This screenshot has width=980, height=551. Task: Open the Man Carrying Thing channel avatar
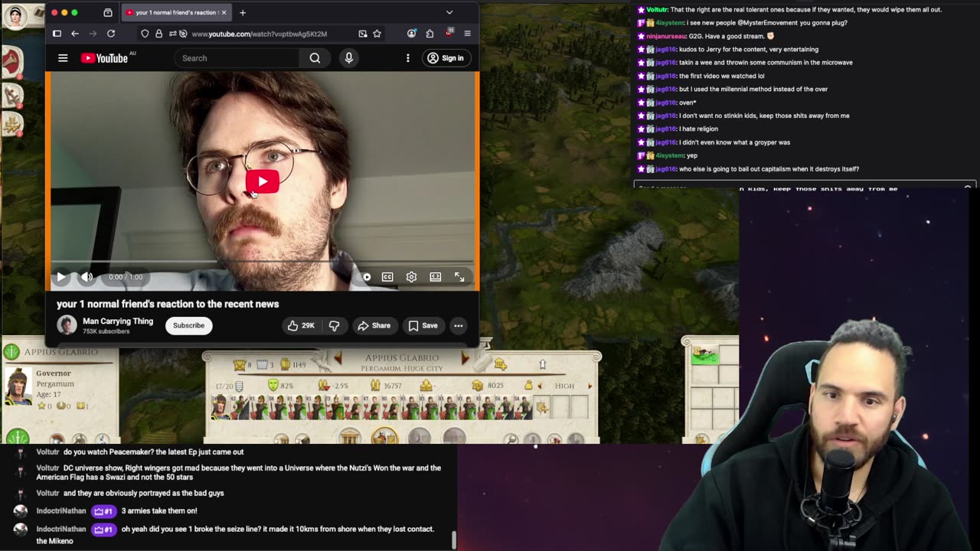67,325
